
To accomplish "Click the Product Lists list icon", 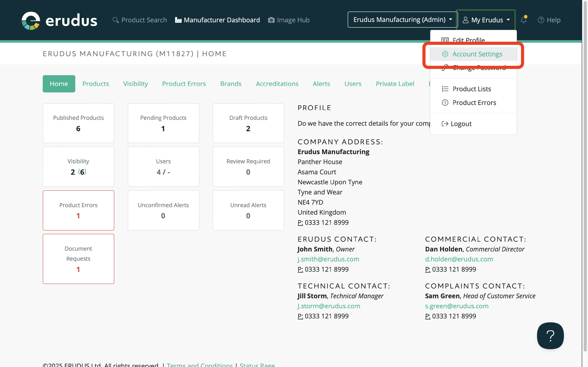I will 445,89.
